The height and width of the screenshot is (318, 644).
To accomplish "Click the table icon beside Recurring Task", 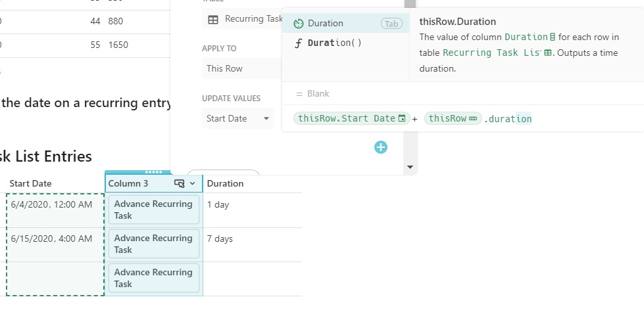I will tap(213, 19).
